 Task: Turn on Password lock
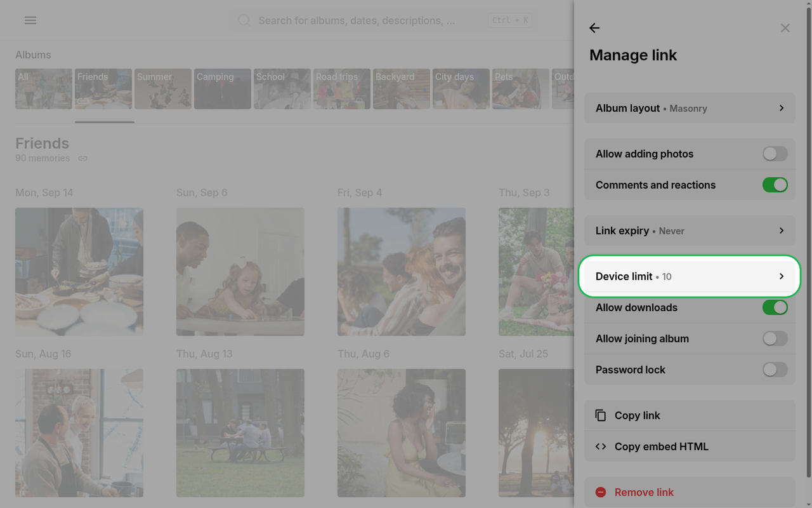click(775, 370)
